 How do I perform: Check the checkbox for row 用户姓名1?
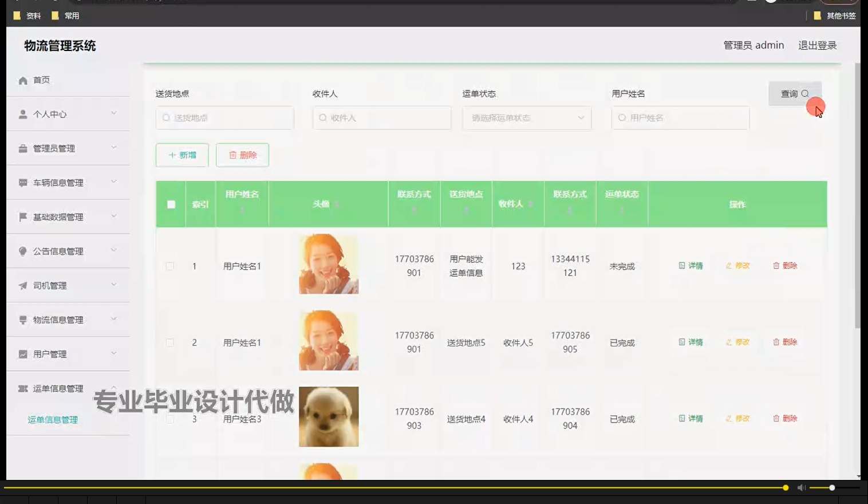point(170,265)
